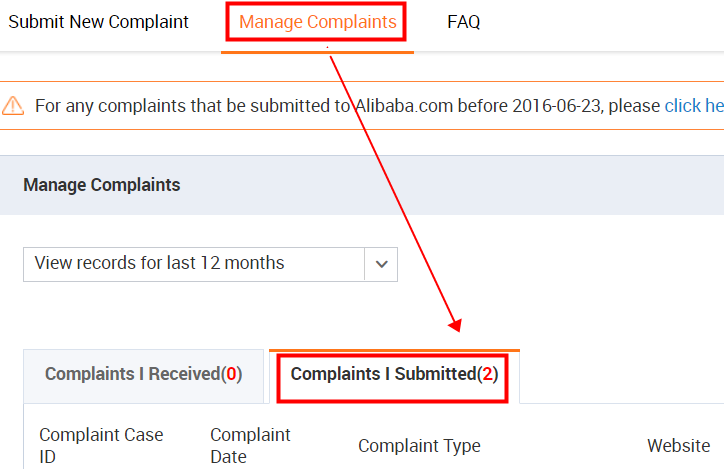Screen dimensions: 724x469
Task: Go to the FAQ tab
Action: point(464,22)
